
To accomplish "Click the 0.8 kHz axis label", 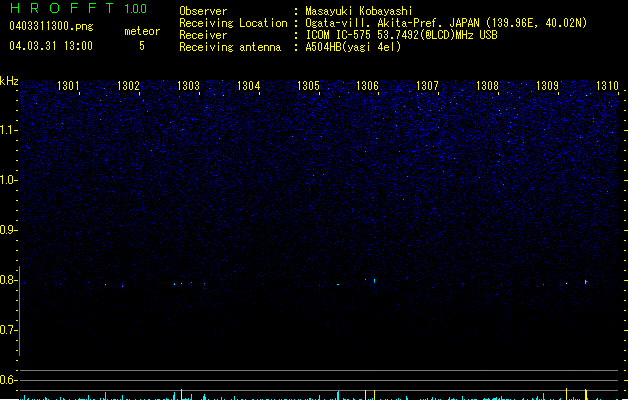I will point(8,280).
